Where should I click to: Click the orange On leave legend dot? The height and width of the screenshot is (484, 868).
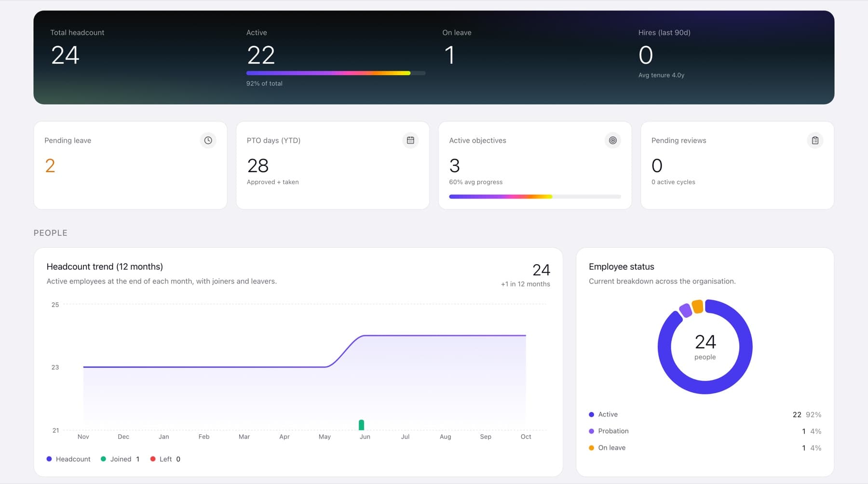[x=591, y=448]
